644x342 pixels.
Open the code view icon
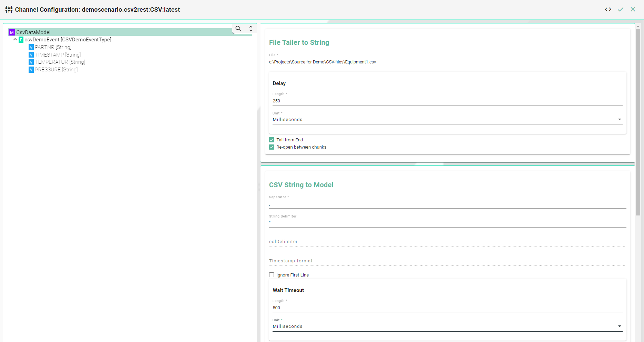coord(608,9)
